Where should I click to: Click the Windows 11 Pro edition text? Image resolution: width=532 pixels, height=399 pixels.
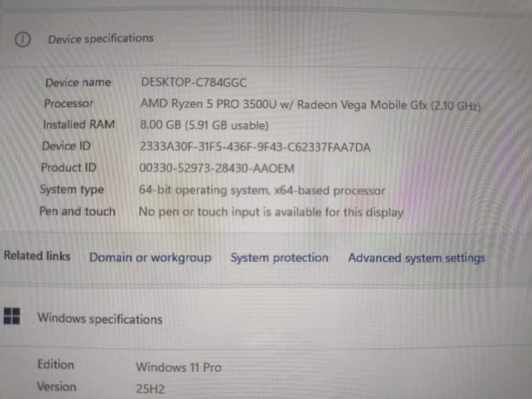coord(179,367)
